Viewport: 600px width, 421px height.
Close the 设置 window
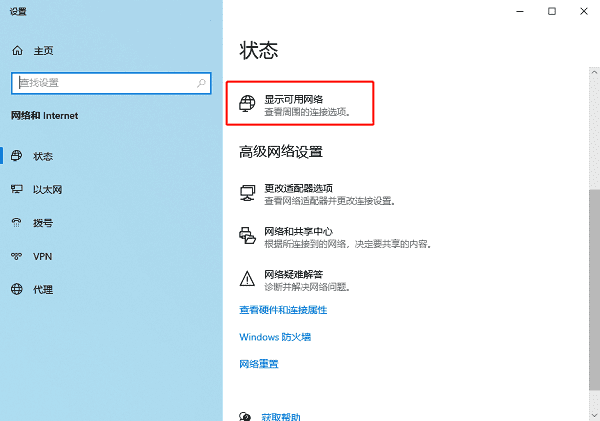[584, 11]
